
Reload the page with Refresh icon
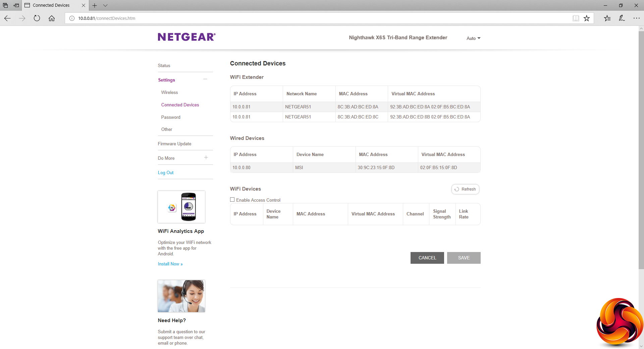pyautogui.click(x=37, y=18)
